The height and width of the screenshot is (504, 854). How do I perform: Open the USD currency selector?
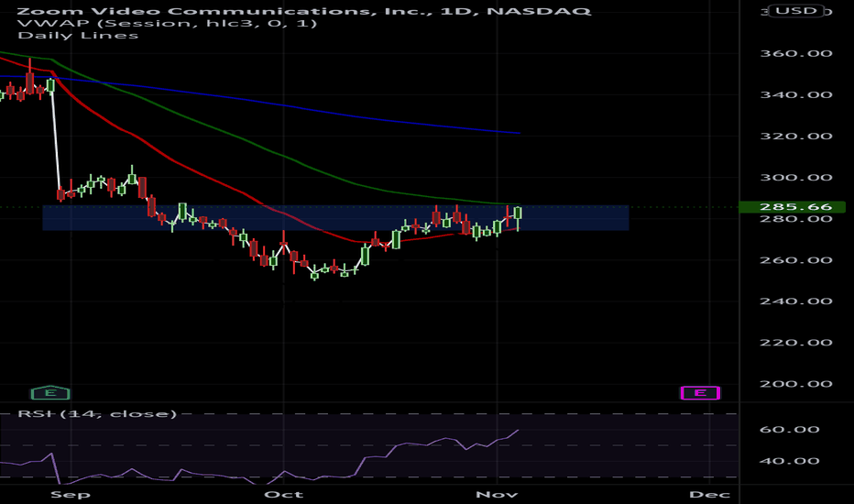pos(795,11)
